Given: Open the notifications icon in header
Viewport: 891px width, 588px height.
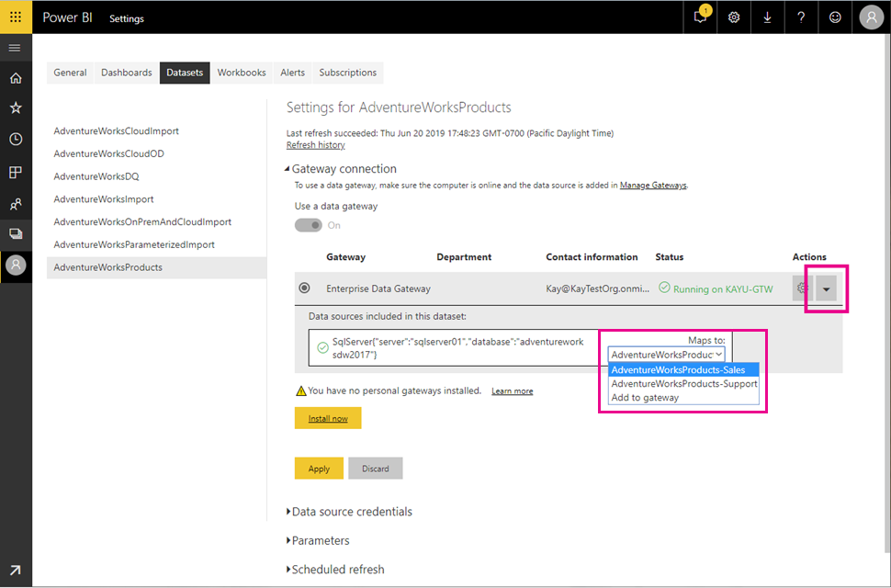Looking at the screenshot, I should (x=701, y=17).
